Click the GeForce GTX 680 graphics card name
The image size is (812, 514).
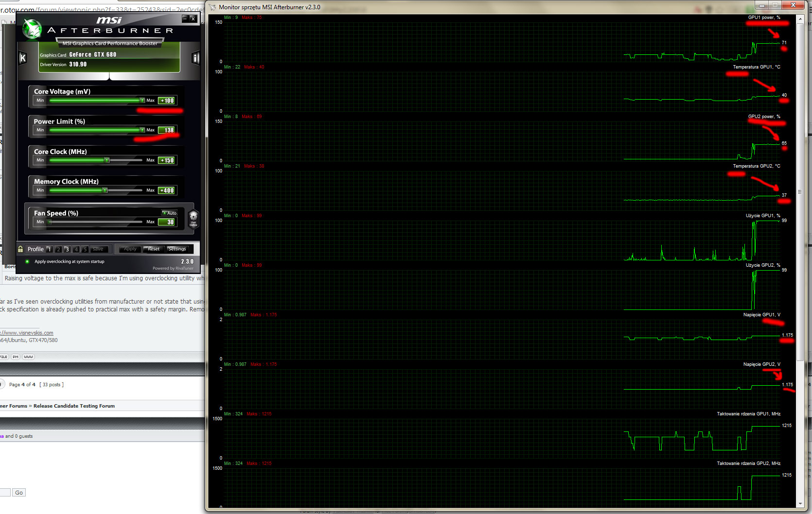point(93,55)
